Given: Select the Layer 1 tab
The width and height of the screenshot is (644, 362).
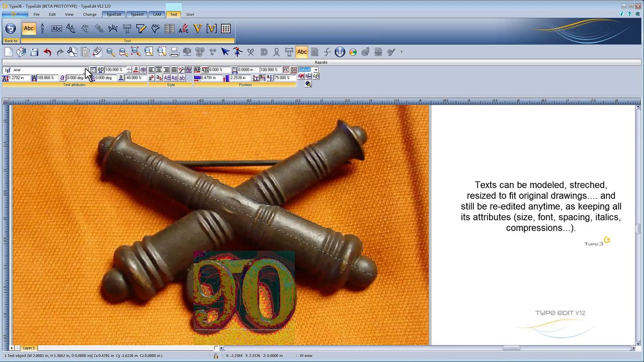Looking at the screenshot, I should tap(29, 348).
